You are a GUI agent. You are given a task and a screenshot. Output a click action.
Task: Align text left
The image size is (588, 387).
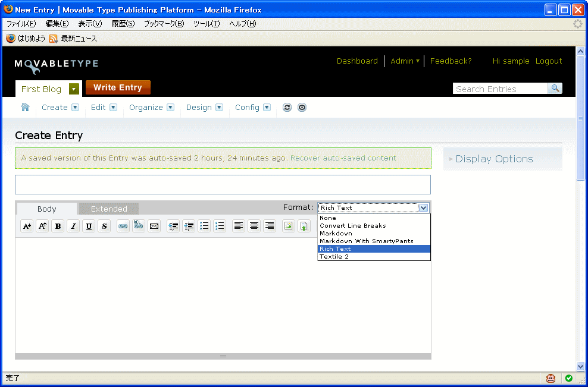[239, 226]
